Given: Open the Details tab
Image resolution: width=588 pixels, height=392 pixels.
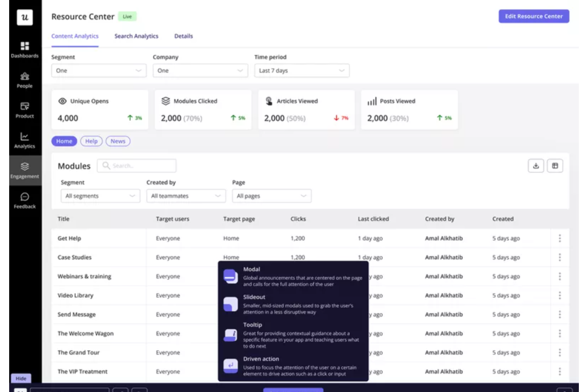Looking at the screenshot, I should [x=183, y=36].
